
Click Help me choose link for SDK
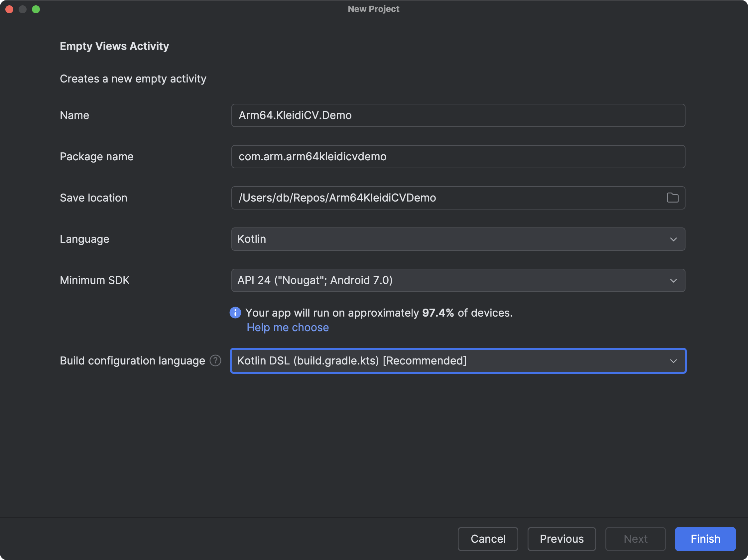pos(288,328)
